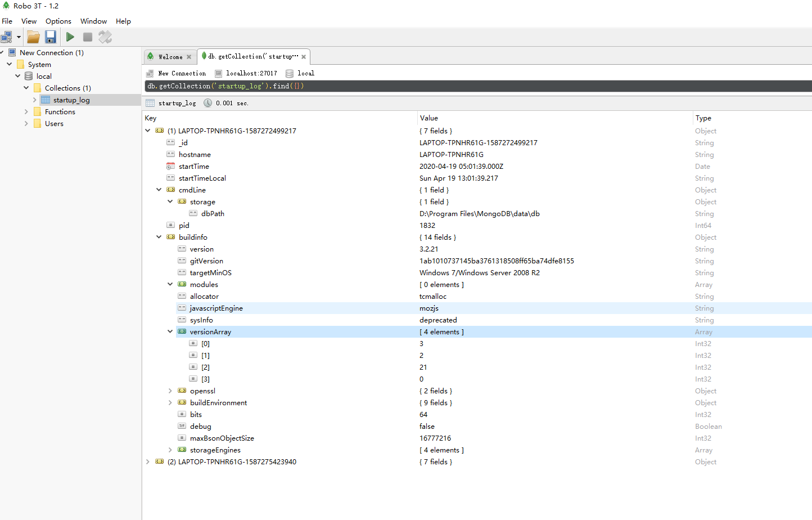
Task: Expand the Users folder
Action: 26,123
